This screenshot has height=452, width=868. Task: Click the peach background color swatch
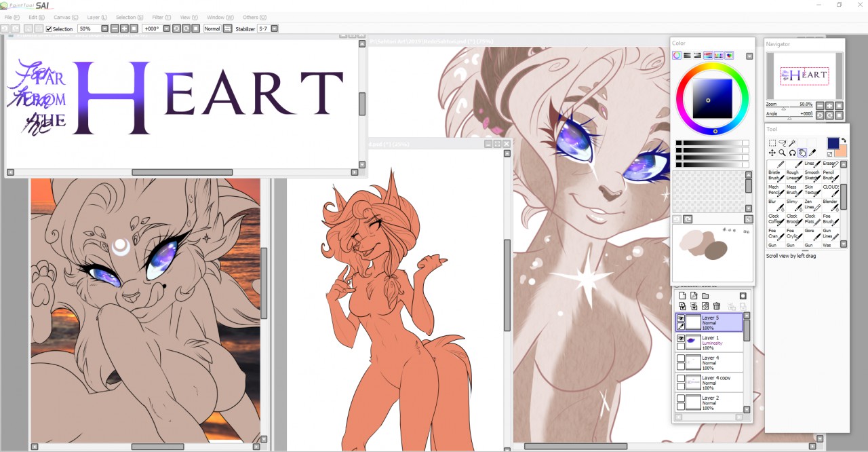(x=843, y=152)
